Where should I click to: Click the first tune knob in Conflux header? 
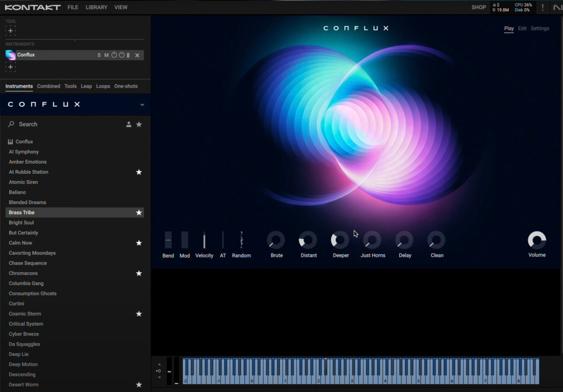tap(114, 55)
